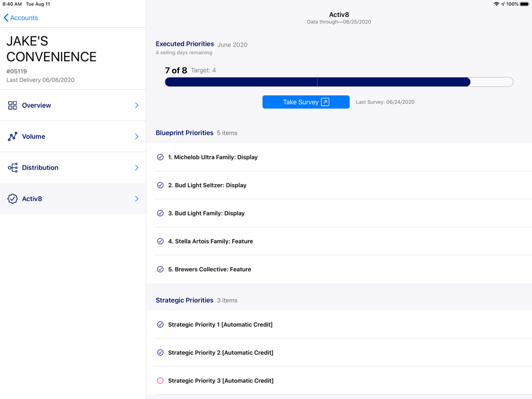Select the Michelob Ultra Family: Display text
The height and width of the screenshot is (399, 532).
pos(213,157)
